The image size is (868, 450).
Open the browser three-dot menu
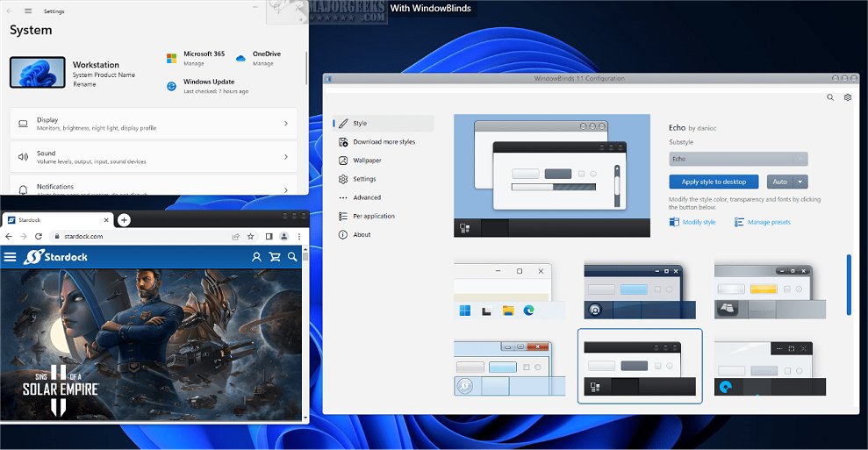[299, 236]
